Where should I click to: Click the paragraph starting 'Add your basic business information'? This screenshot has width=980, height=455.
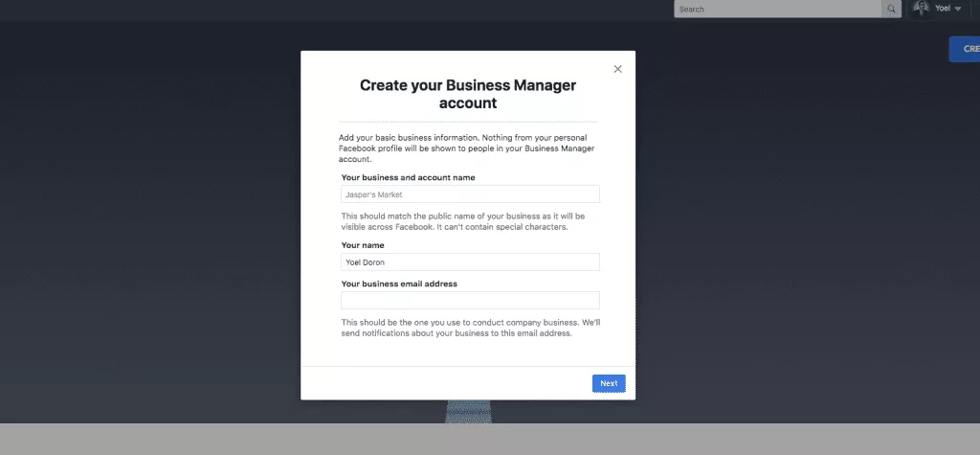466,148
